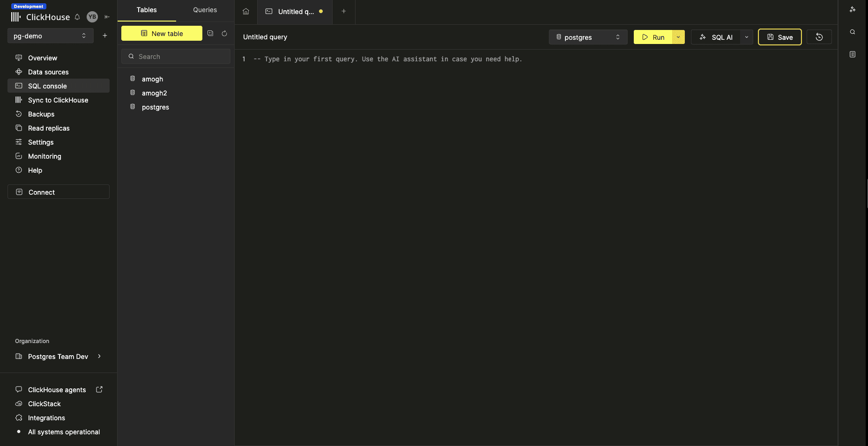The image size is (868, 446).
Task: Click the home tab icon
Action: pos(246,12)
